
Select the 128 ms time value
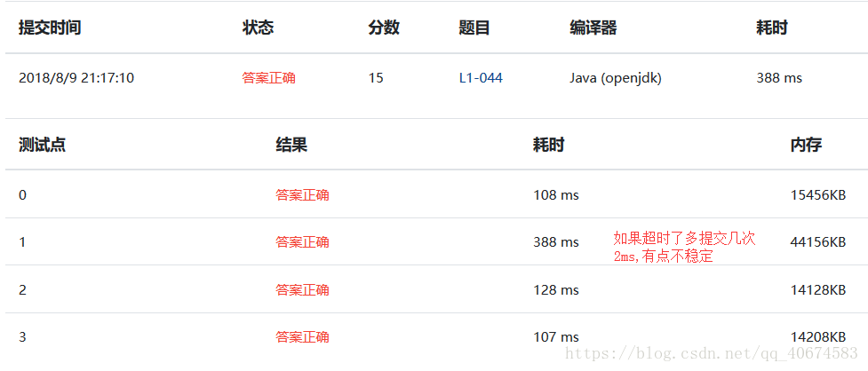(556, 289)
